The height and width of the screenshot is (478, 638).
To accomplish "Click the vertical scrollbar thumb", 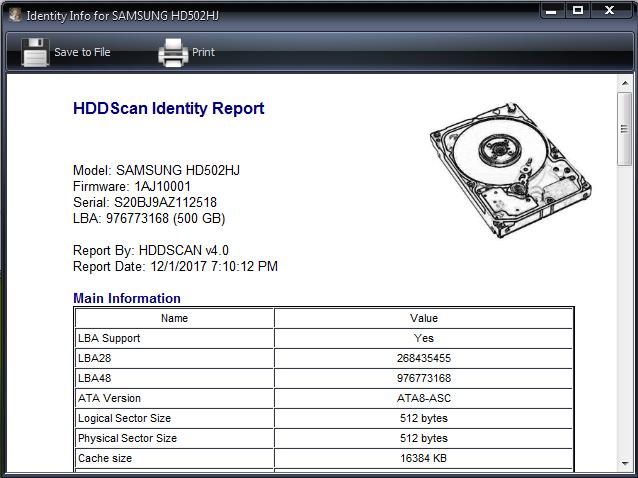I will tap(624, 128).
